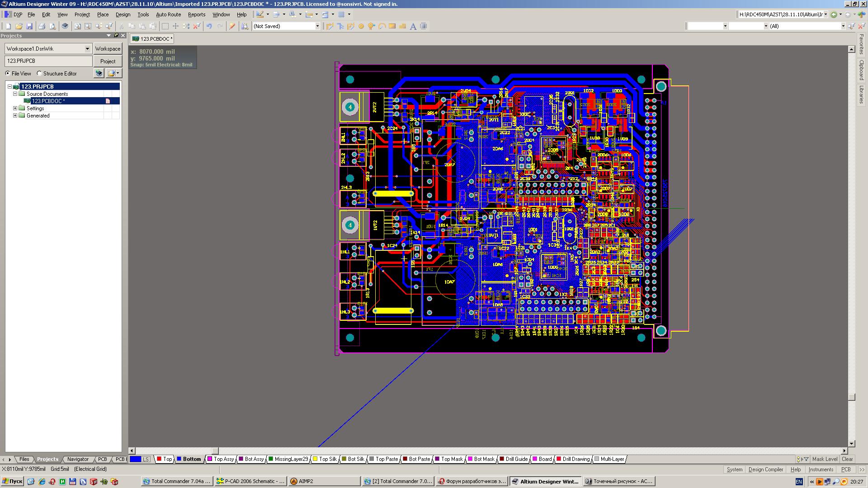Open the Devices View layers icon
The width and height of the screenshot is (868, 488).
(65, 26)
